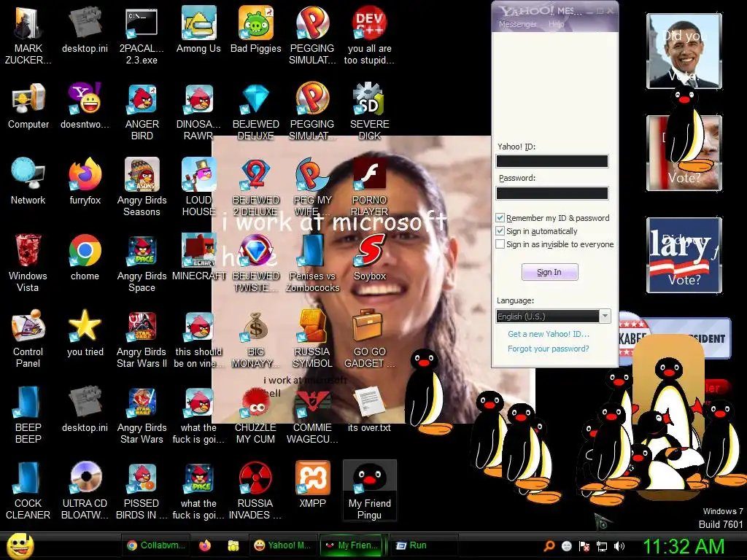Click the search magnifier tray icon
This screenshot has width=747, height=560.
click(549, 546)
